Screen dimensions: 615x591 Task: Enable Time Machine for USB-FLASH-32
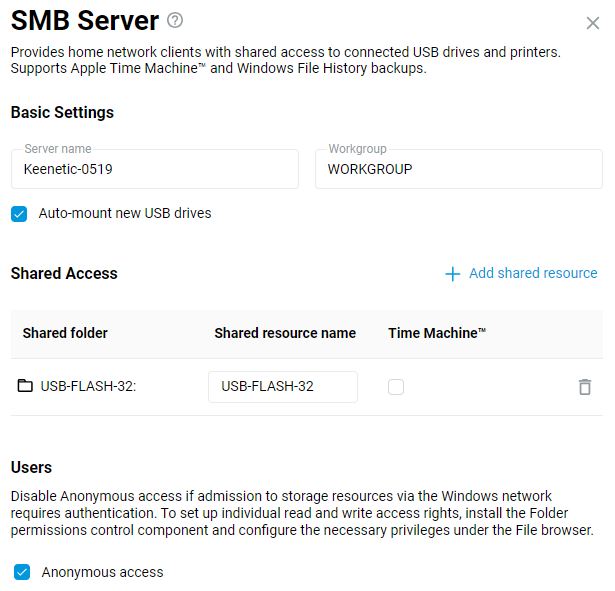pyautogui.click(x=396, y=387)
